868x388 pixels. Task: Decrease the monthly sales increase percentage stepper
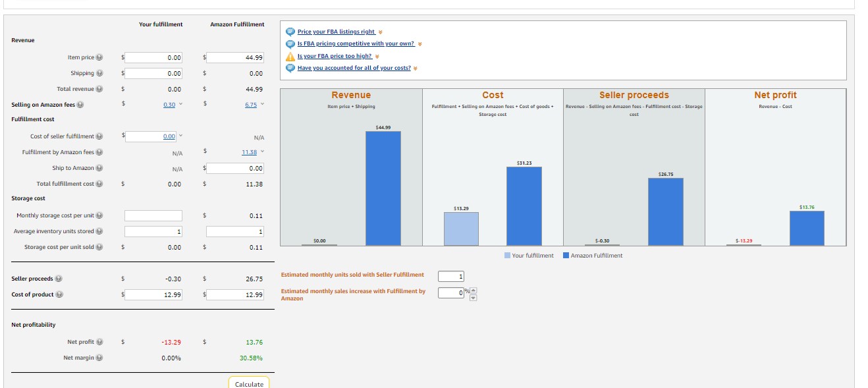pyautogui.click(x=472, y=297)
